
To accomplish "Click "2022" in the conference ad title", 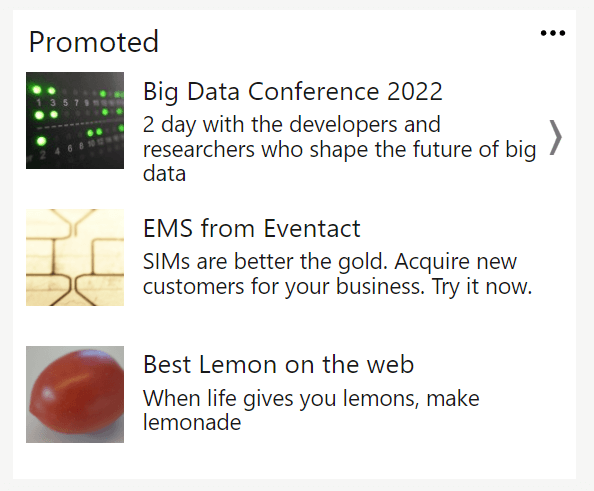I will 414,91.
